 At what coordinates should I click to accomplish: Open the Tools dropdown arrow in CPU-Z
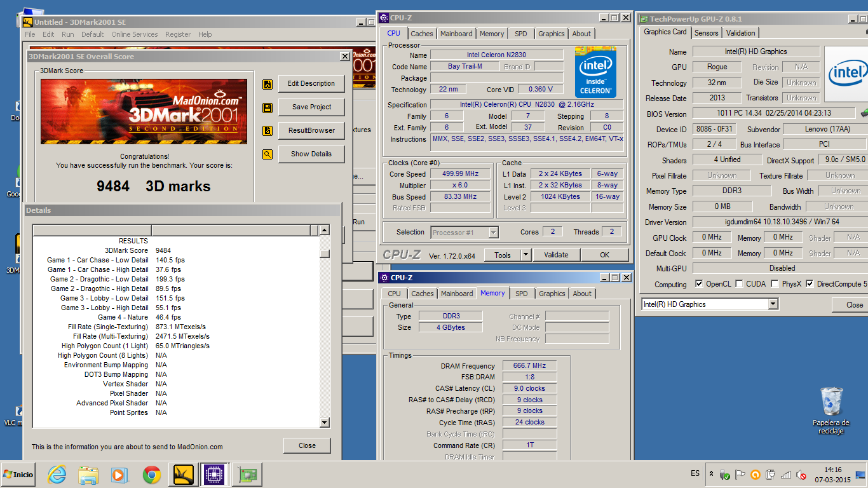[x=526, y=255]
